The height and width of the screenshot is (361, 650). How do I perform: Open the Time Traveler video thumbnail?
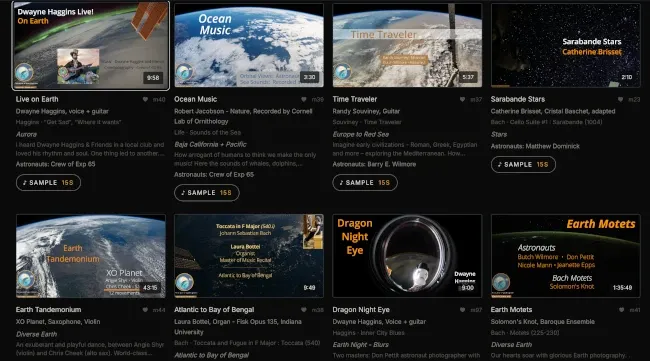click(407, 46)
